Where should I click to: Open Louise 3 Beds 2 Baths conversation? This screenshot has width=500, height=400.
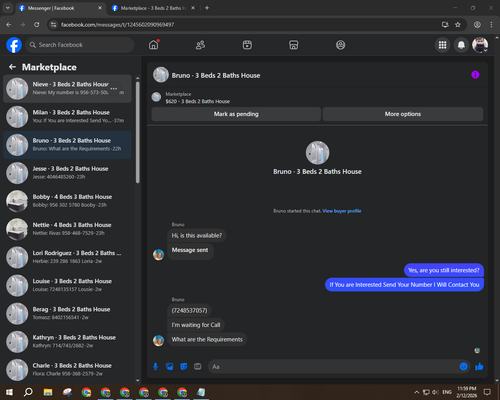point(67,285)
